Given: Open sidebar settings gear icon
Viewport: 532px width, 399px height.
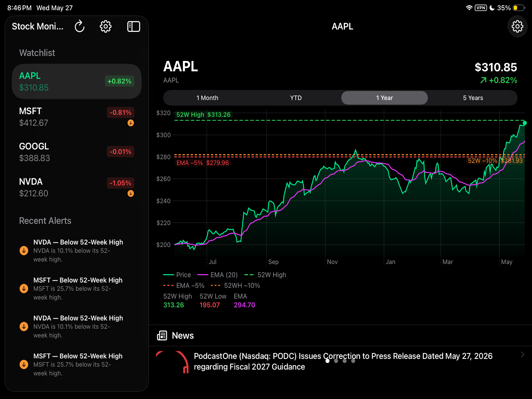Looking at the screenshot, I should click(106, 26).
